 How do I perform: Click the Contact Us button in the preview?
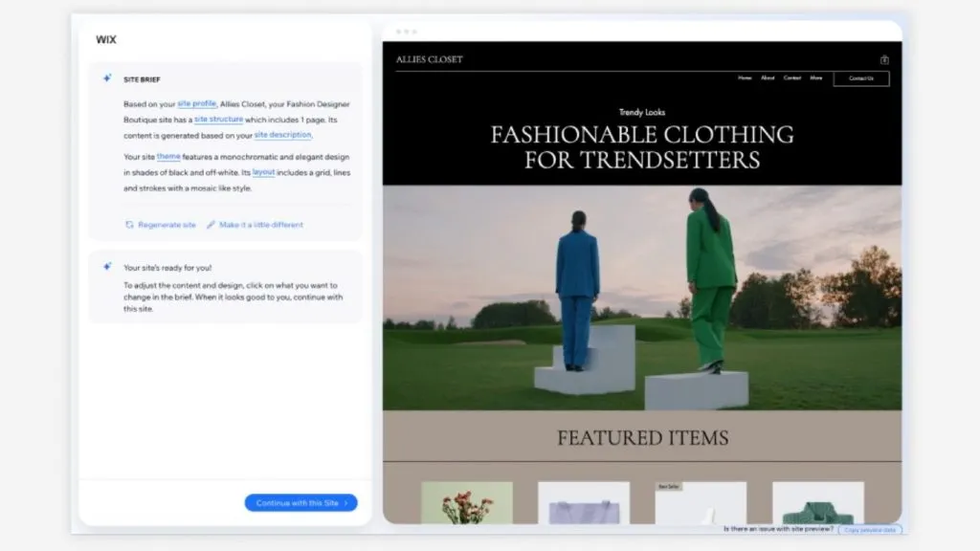click(861, 78)
